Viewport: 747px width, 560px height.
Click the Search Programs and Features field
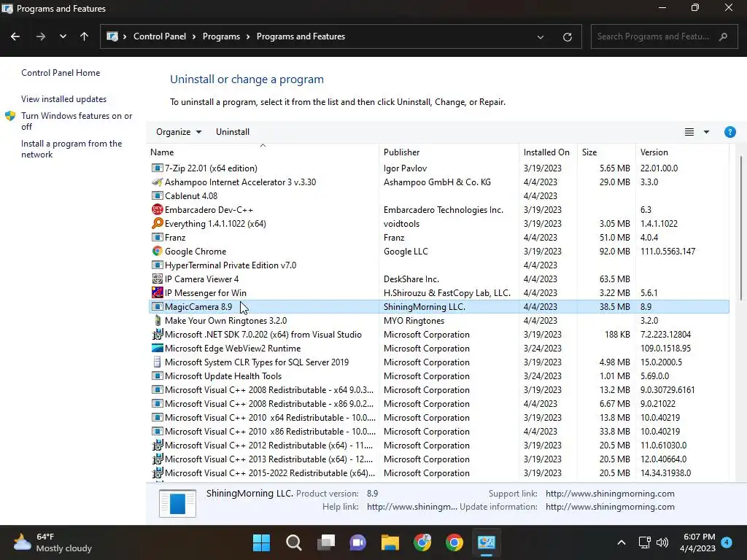click(x=664, y=36)
